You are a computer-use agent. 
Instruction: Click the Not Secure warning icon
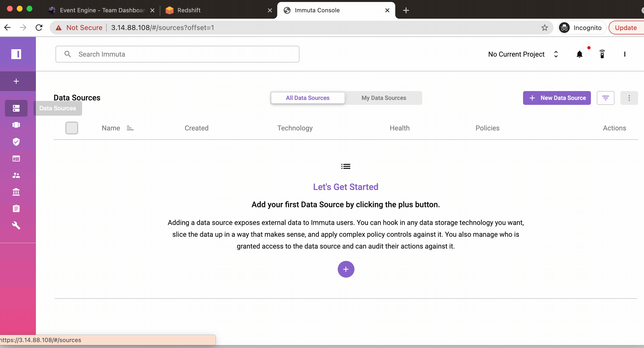tap(59, 28)
